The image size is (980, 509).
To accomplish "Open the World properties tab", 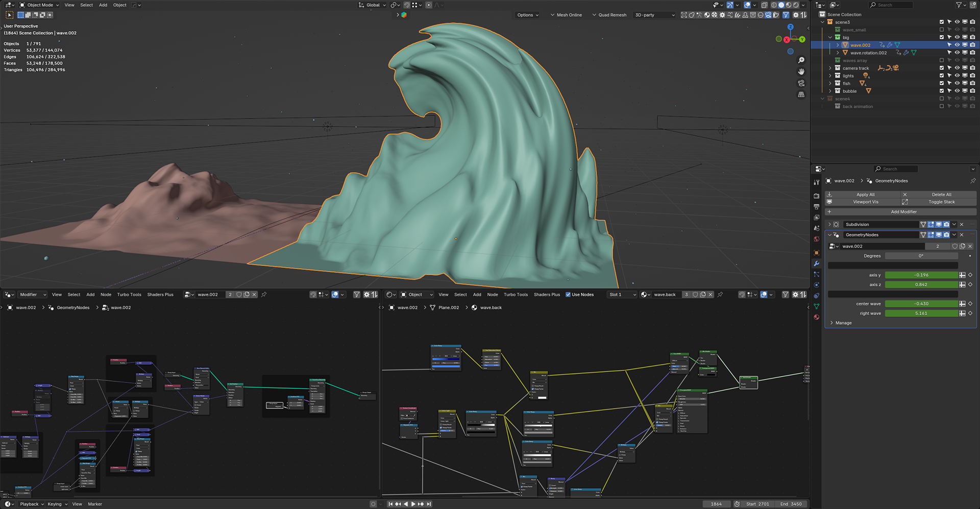I will point(816,239).
